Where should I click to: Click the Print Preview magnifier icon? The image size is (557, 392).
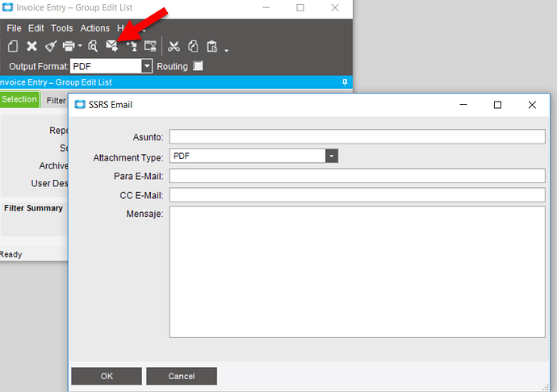point(93,46)
